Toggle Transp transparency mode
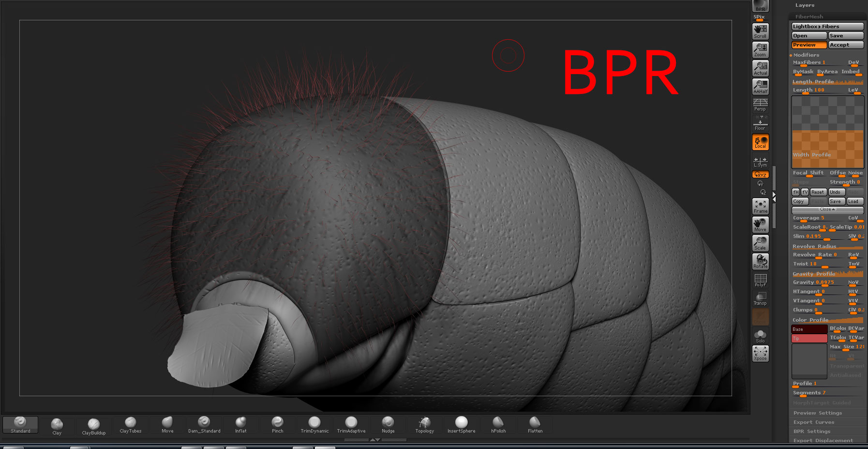Screen dimensions: 868x449 (760, 298)
